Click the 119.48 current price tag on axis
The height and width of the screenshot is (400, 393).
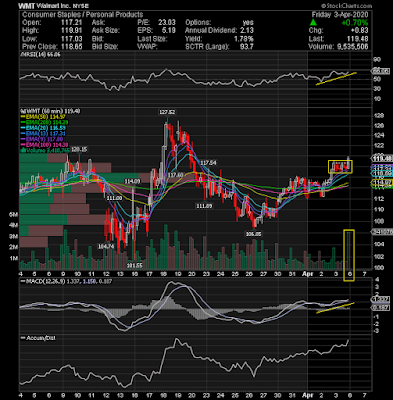[x=382, y=158]
